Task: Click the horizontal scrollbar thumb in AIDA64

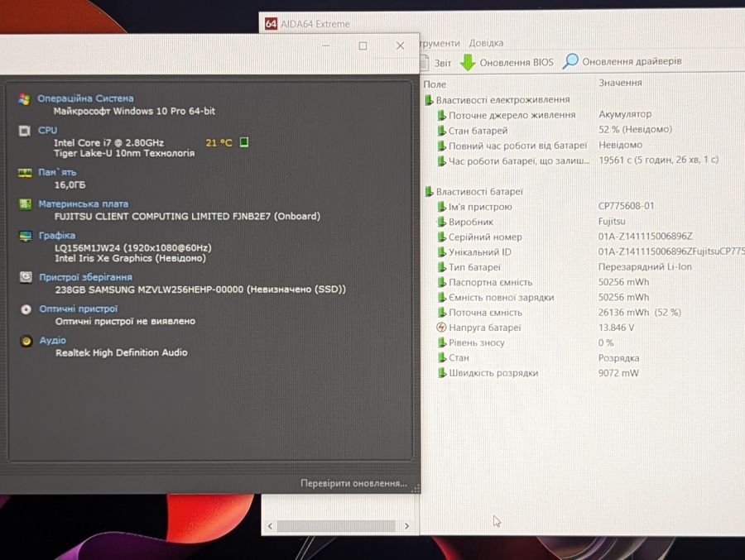Action: 336,526
